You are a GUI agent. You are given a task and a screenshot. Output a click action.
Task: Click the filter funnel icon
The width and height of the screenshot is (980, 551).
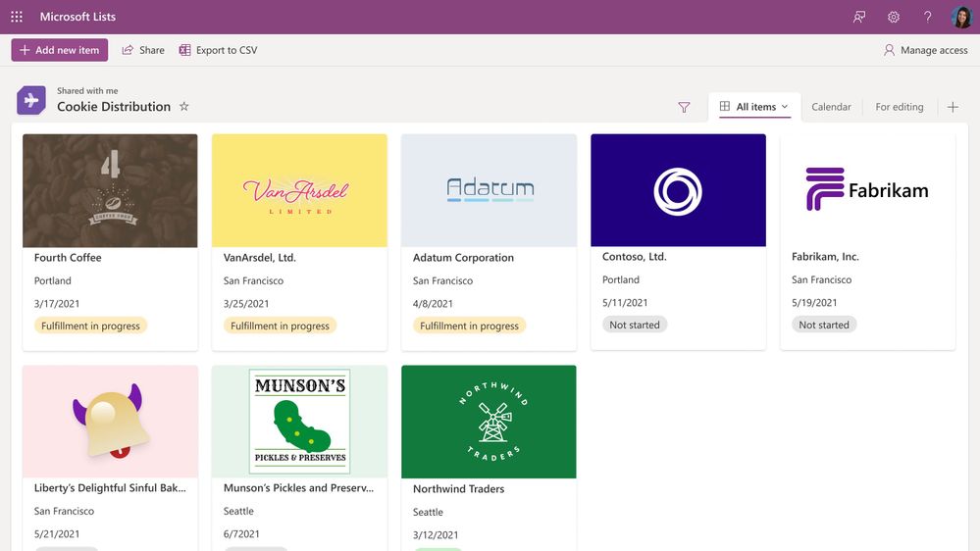pos(684,107)
